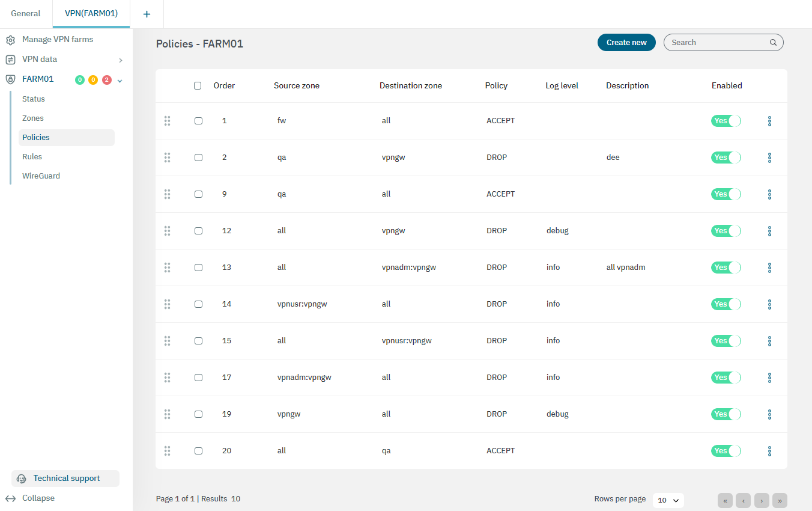Viewport: 812px width, 511px height.
Task: Click the plus icon to add tab
Action: point(147,14)
